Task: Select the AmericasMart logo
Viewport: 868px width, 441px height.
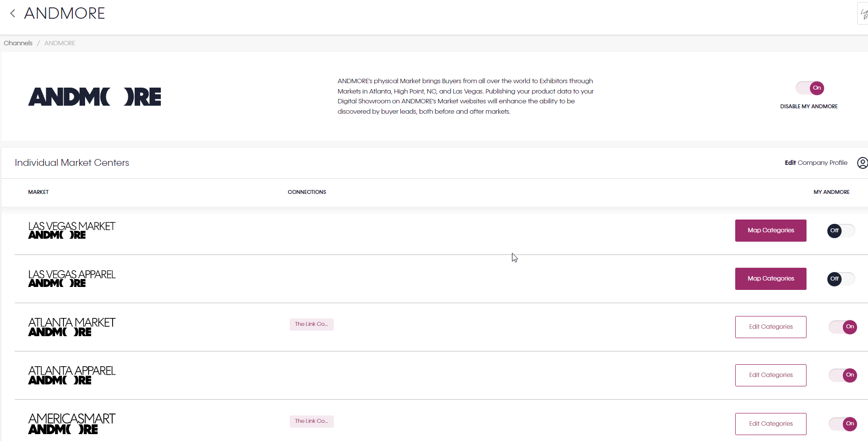Action: pos(72,423)
